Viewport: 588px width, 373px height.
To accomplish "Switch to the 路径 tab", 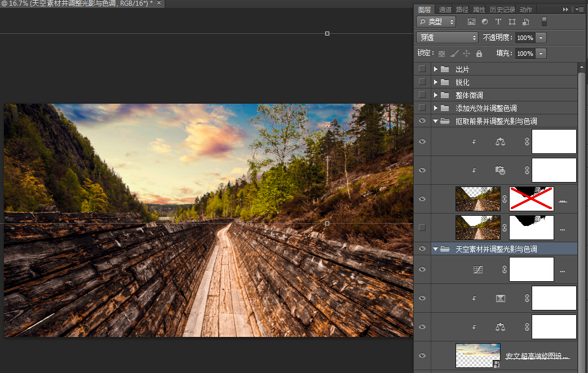I will (462, 10).
